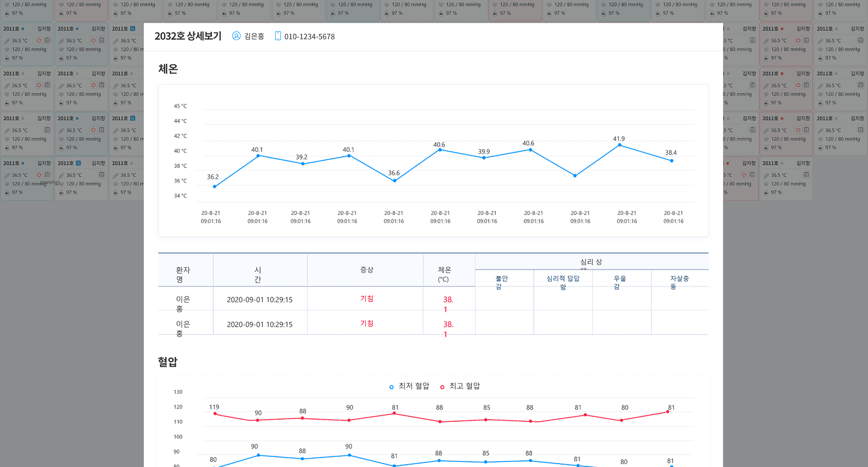Click the 심리적 답답함 sub-column header
The image size is (868, 467).
click(563, 282)
